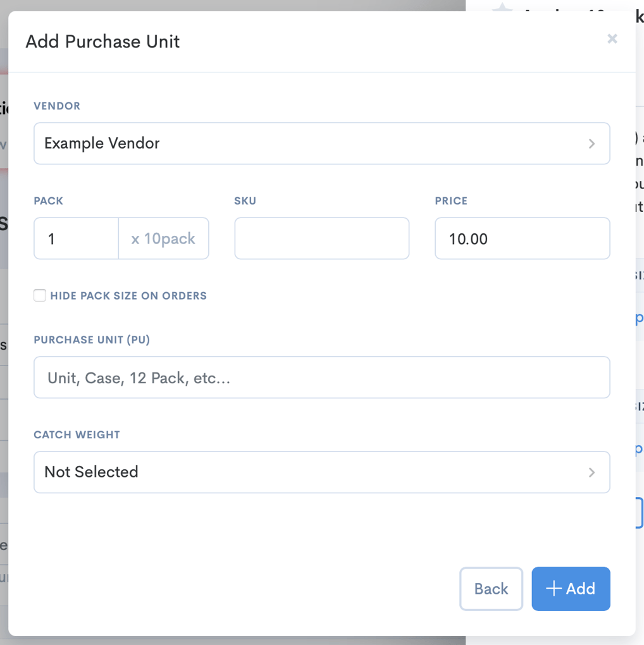Click the VENDOR field label
644x645 pixels.
pyautogui.click(x=57, y=106)
